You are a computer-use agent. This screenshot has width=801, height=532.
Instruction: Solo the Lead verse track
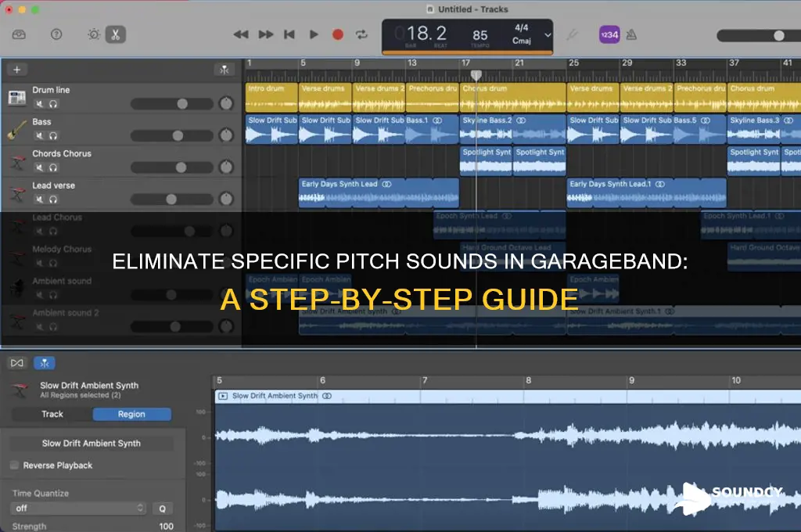[x=52, y=199]
